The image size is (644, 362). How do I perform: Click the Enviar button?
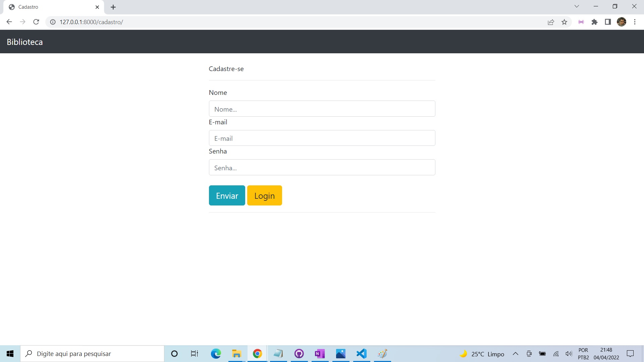227,195
